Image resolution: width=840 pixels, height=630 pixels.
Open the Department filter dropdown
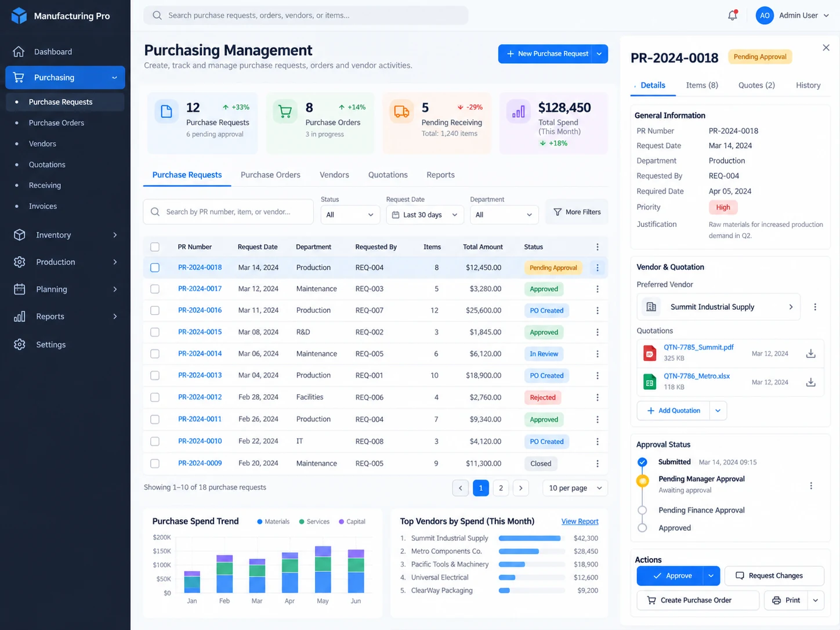click(504, 215)
